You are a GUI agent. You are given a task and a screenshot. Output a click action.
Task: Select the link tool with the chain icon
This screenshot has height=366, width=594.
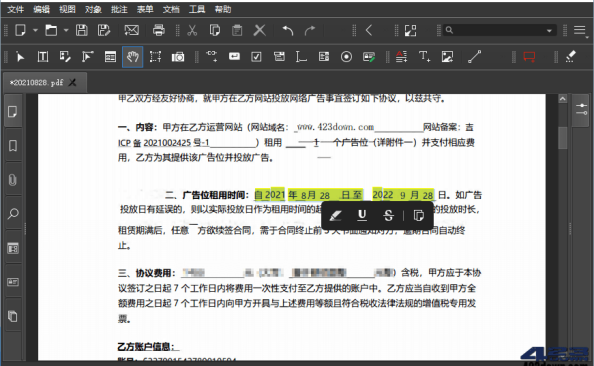pos(211,56)
